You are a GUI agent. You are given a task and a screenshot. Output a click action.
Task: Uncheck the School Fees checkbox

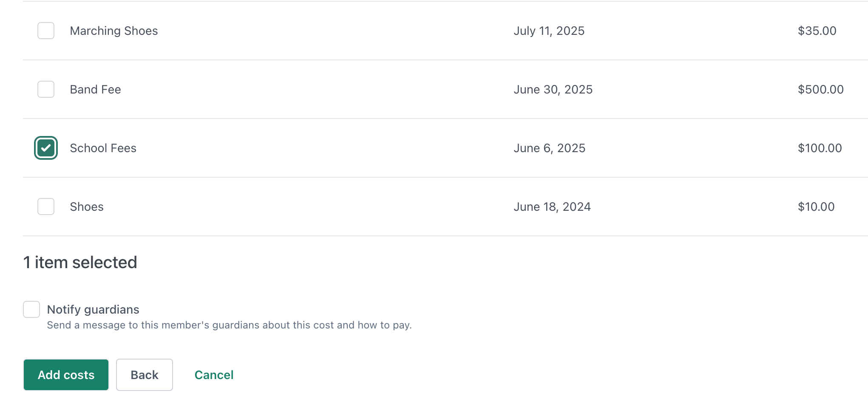coord(46,148)
